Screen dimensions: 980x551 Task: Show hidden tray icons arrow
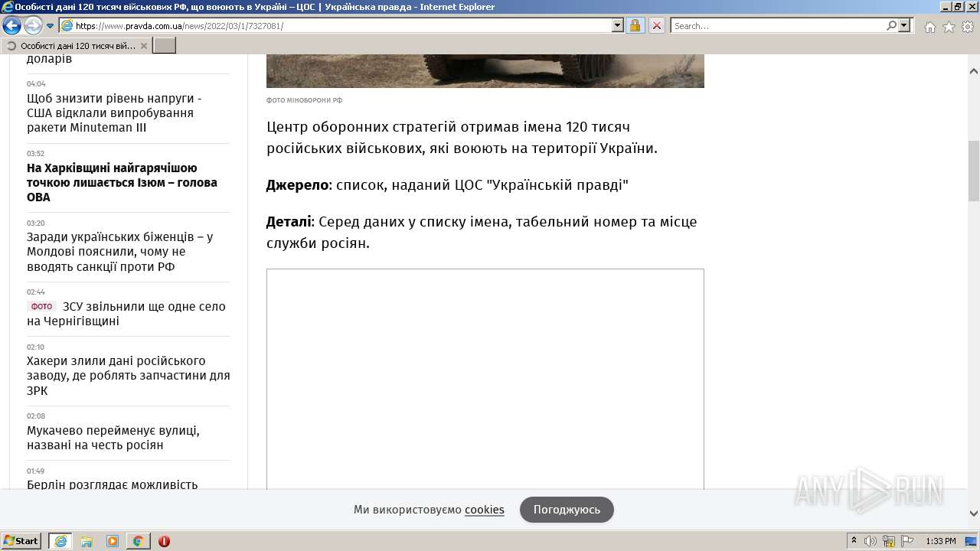[854, 541]
